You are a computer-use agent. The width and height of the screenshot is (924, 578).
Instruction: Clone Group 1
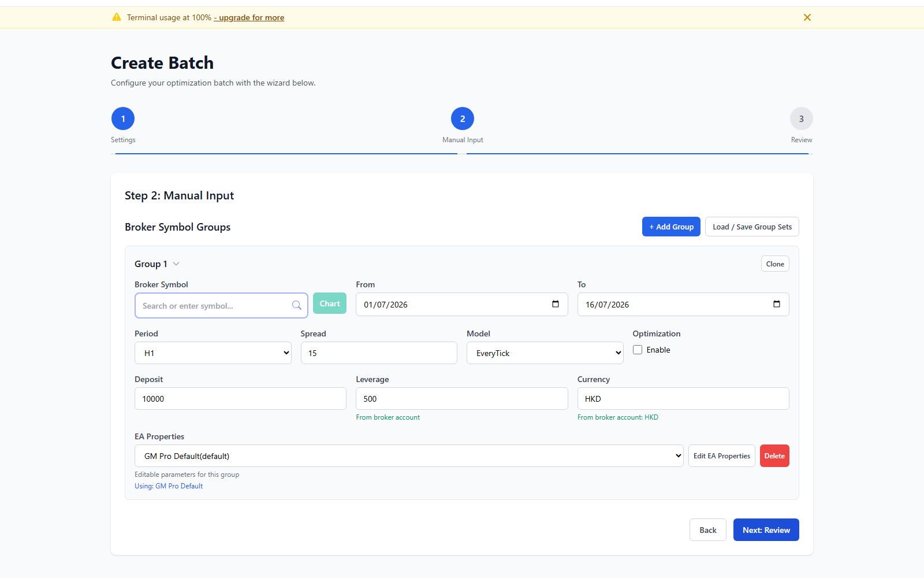tap(775, 264)
